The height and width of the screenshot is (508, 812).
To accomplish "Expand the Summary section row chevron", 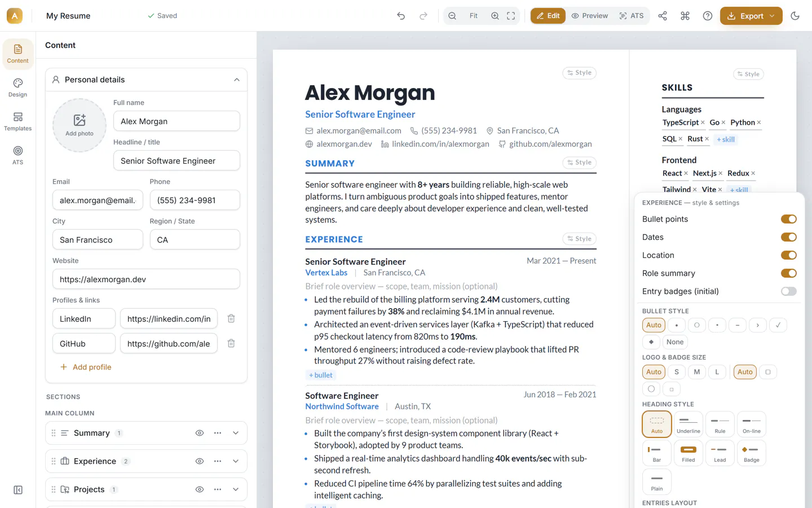I will [x=236, y=433].
